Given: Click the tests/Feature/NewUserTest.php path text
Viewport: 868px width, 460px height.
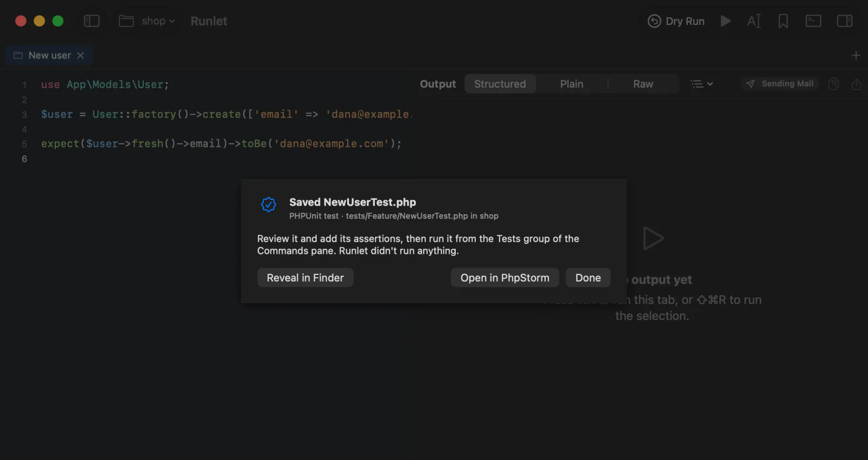Looking at the screenshot, I should click(x=407, y=216).
